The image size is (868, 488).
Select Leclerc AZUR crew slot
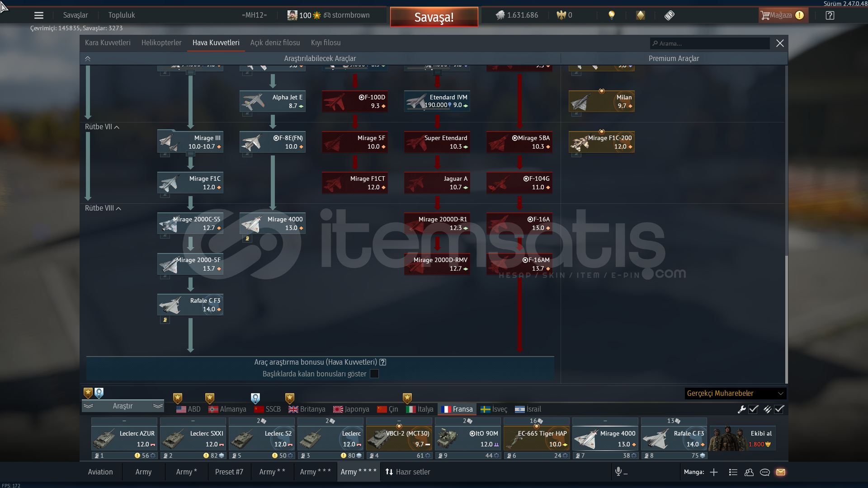click(x=124, y=439)
